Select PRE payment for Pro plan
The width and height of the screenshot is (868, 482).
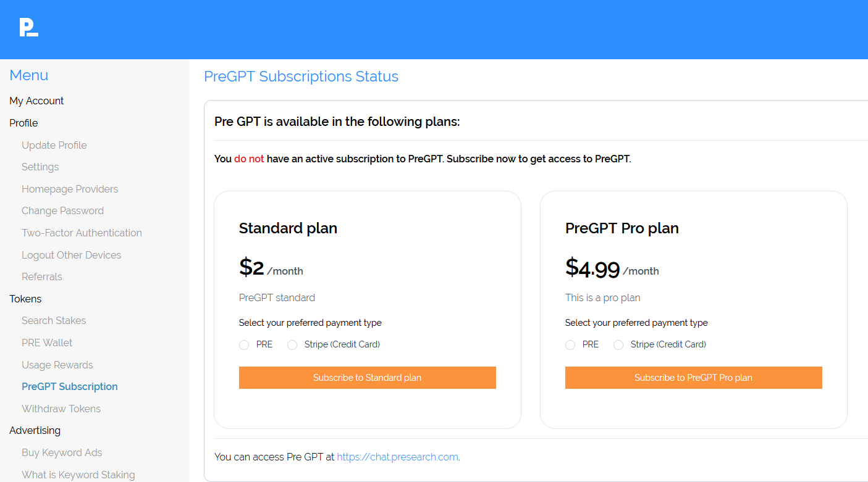coord(570,345)
